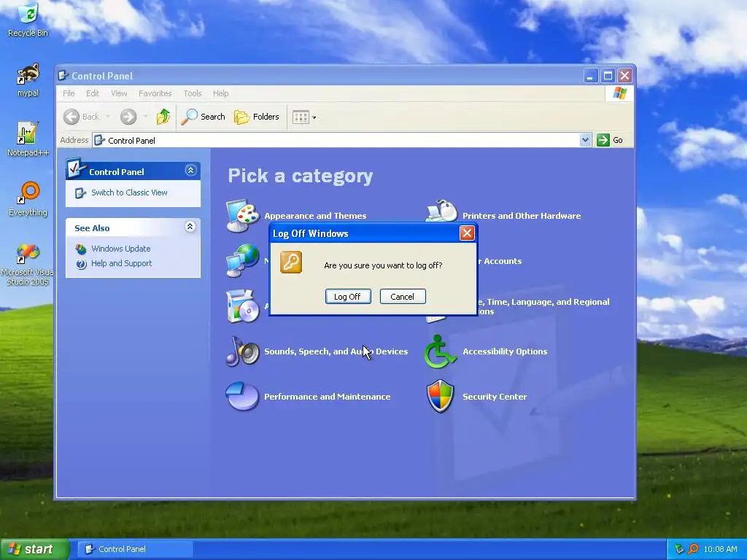Image resolution: width=747 pixels, height=560 pixels.
Task: Collapse the See Also sidebar section
Action: [190, 227]
